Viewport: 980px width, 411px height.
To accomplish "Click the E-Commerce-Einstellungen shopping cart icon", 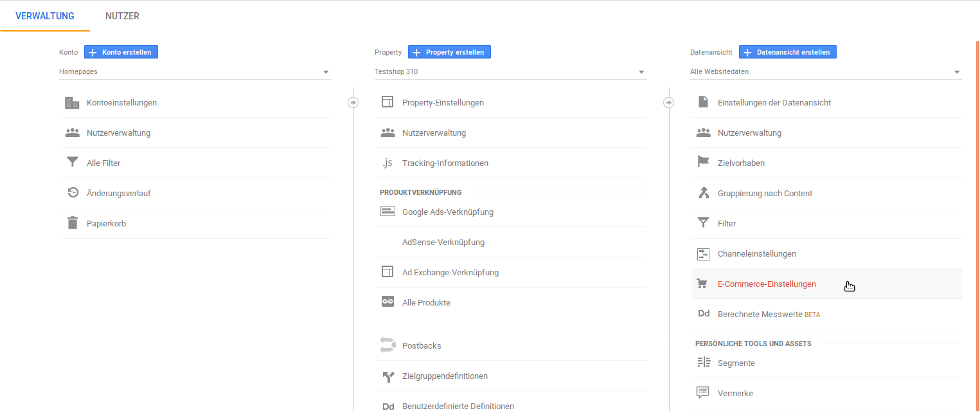I will pyautogui.click(x=702, y=284).
